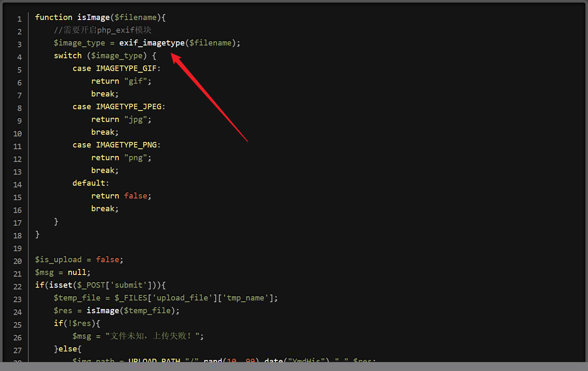Screen dimensions: 588x371
Task: Select the IMAGETYPE_JPEG constant
Action: [x=129, y=107]
